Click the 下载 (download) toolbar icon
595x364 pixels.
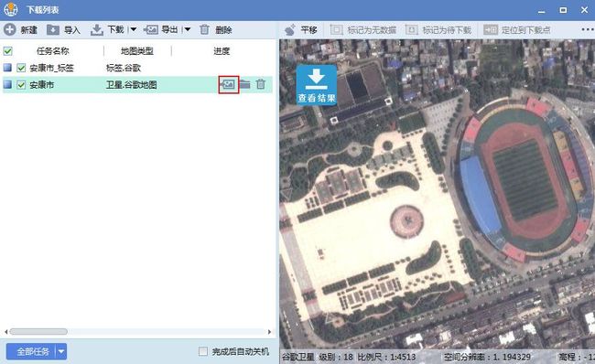point(97,29)
